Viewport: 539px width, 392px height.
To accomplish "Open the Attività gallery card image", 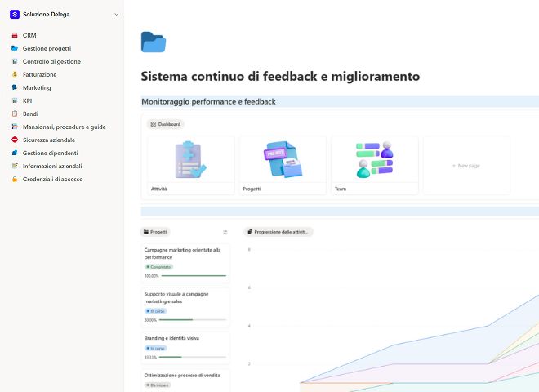I will tap(191, 159).
